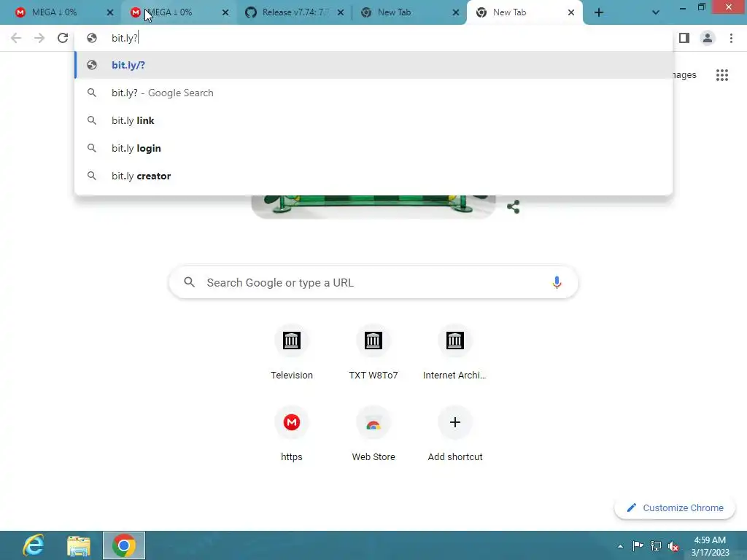Close the first MEGA tab
This screenshot has width=747, height=560.
[x=110, y=13]
